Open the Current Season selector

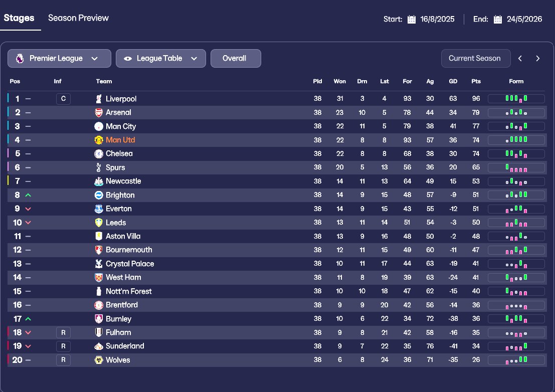tap(474, 58)
